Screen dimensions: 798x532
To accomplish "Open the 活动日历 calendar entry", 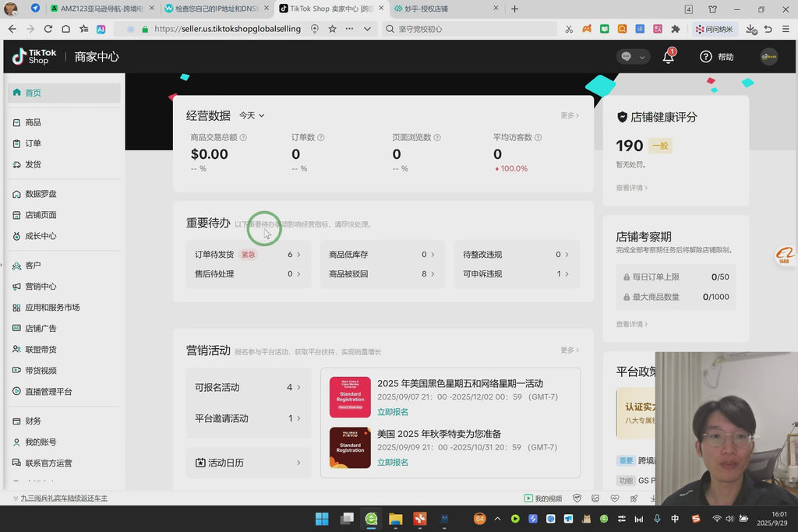I will pos(248,463).
